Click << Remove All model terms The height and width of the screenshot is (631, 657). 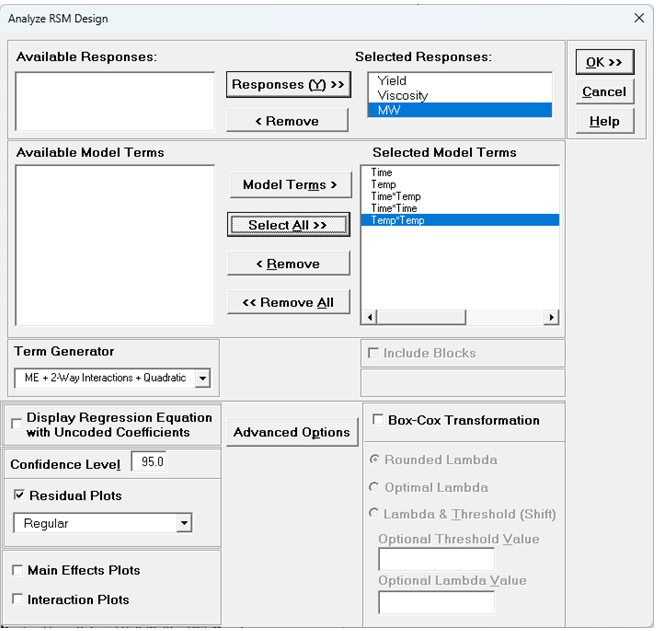pos(288,302)
